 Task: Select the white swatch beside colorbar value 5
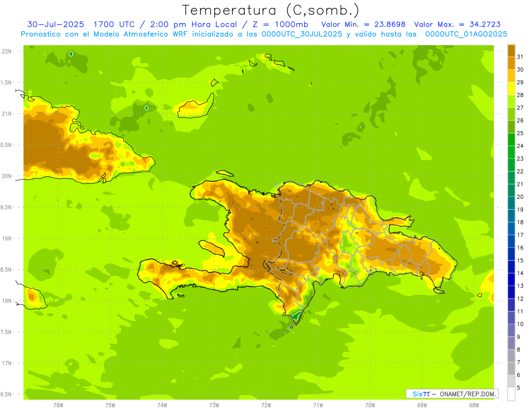tap(511, 394)
